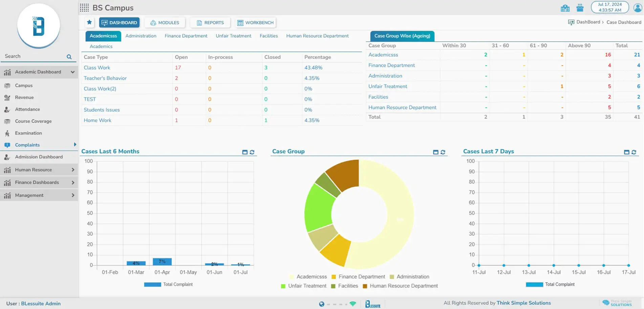
Task: Refresh the Cases Last 6 Months chart
Action: [252, 152]
